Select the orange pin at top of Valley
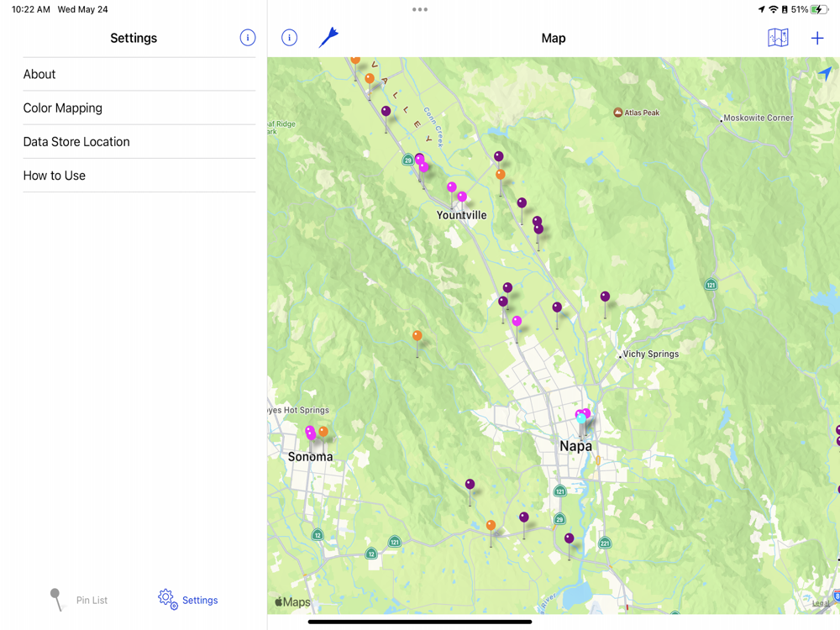 [x=355, y=60]
